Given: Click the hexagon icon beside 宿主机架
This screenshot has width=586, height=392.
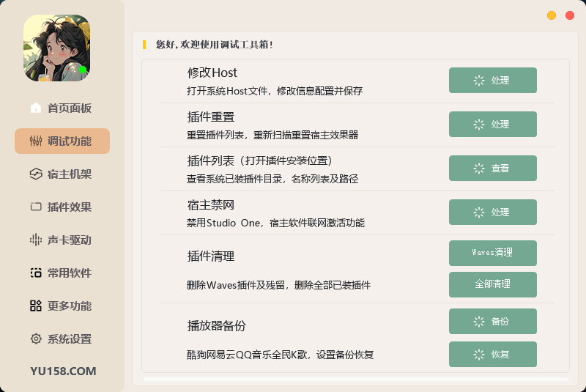Looking at the screenshot, I should [35, 174].
